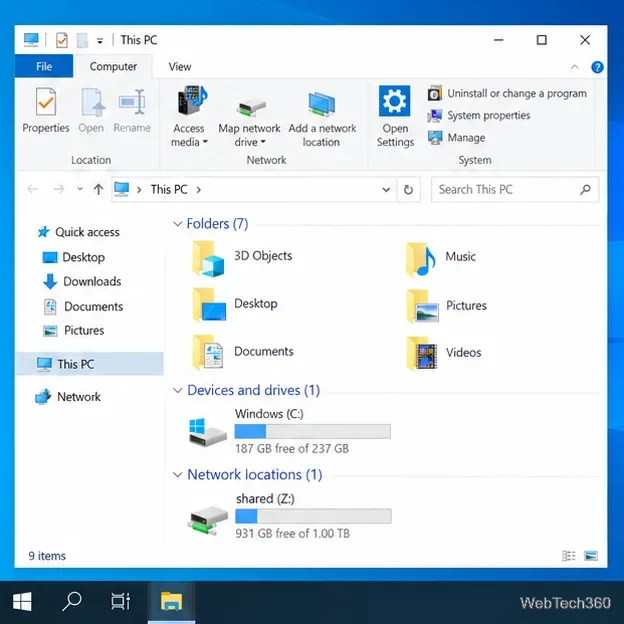Open the recent locations dropdown arrow

[x=80, y=189]
